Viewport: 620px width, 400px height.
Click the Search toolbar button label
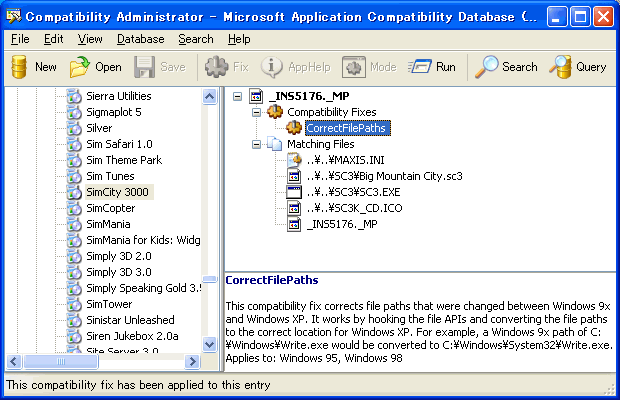click(520, 67)
